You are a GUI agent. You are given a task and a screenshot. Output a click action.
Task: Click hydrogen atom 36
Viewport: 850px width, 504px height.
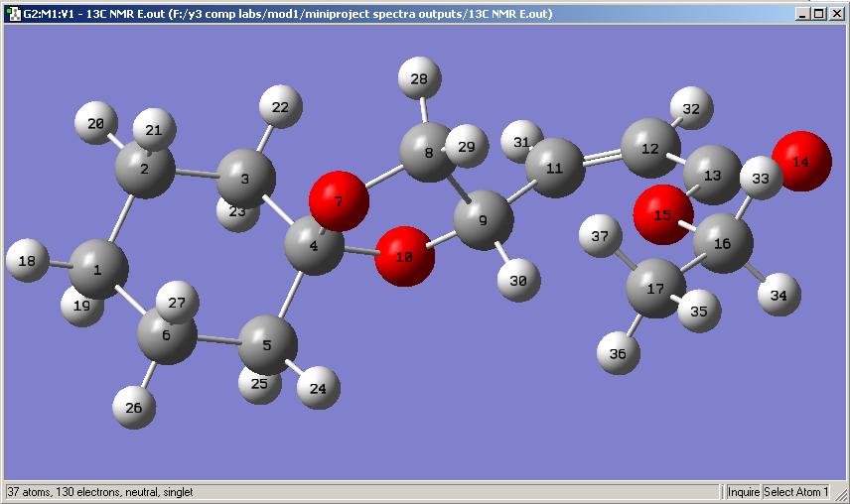point(618,353)
